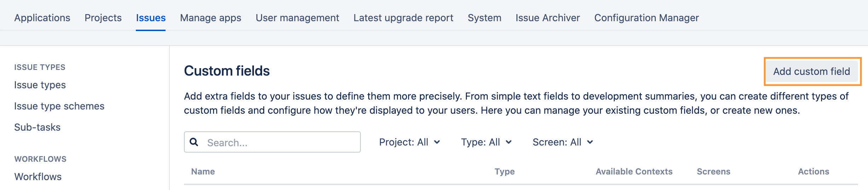Open Sub-tasks sidebar link
Viewport: 868px width, 190px height.
(37, 127)
